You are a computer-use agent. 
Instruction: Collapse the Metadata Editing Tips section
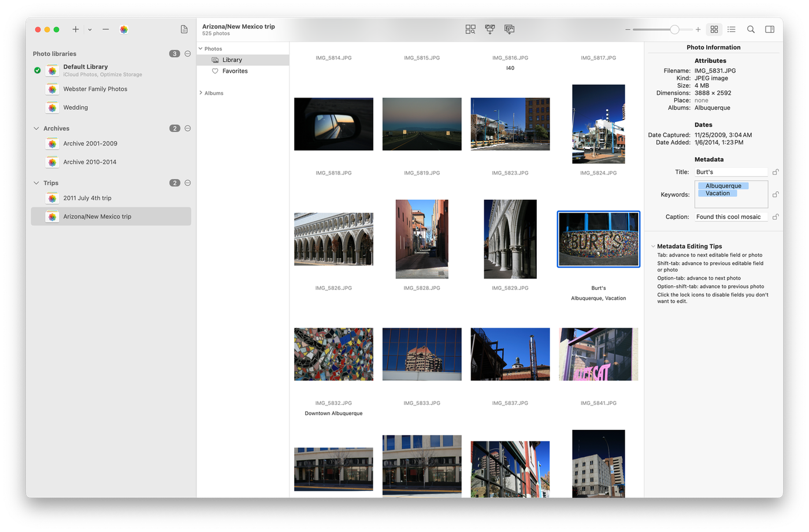653,247
